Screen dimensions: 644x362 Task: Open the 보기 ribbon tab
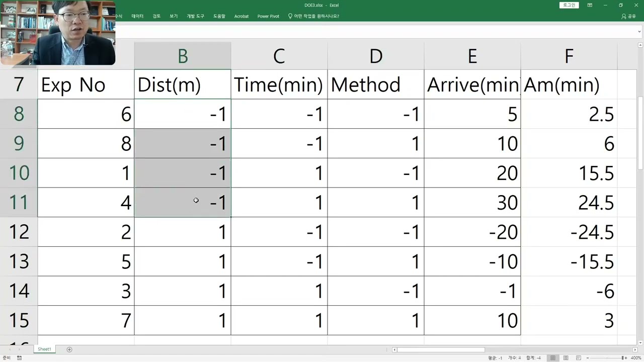tap(174, 16)
